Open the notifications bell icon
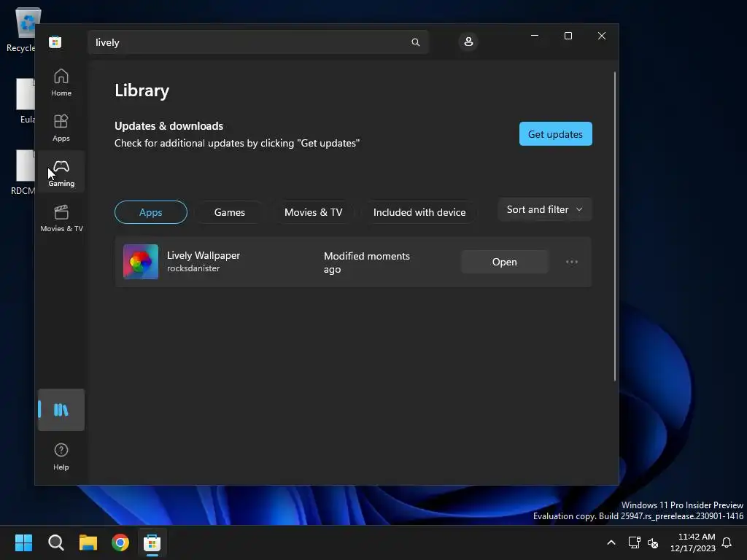This screenshot has height=560, width=747. [x=727, y=542]
